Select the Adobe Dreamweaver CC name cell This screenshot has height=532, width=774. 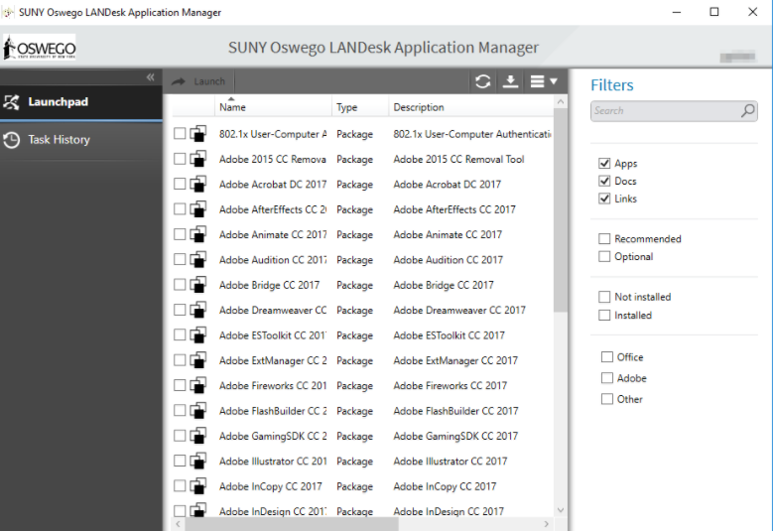(x=273, y=311)
